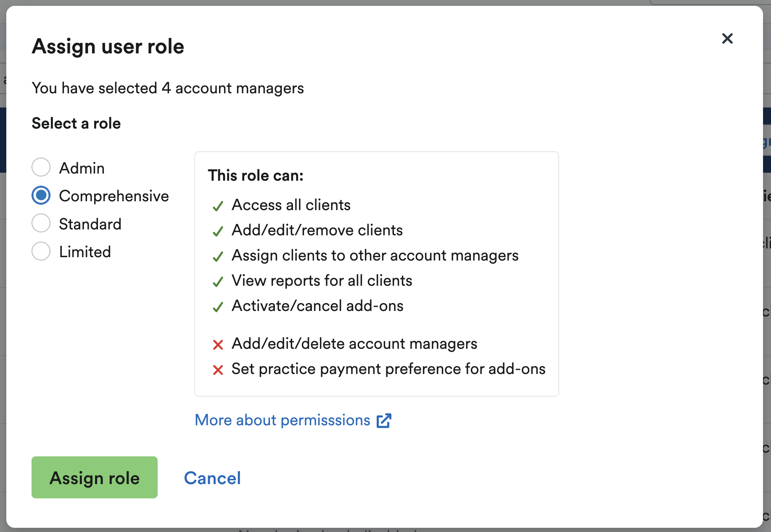Click checkmark beside Activate/cancel add-ons
Viewport: 771px width, 532px height.
pos(218,307)
